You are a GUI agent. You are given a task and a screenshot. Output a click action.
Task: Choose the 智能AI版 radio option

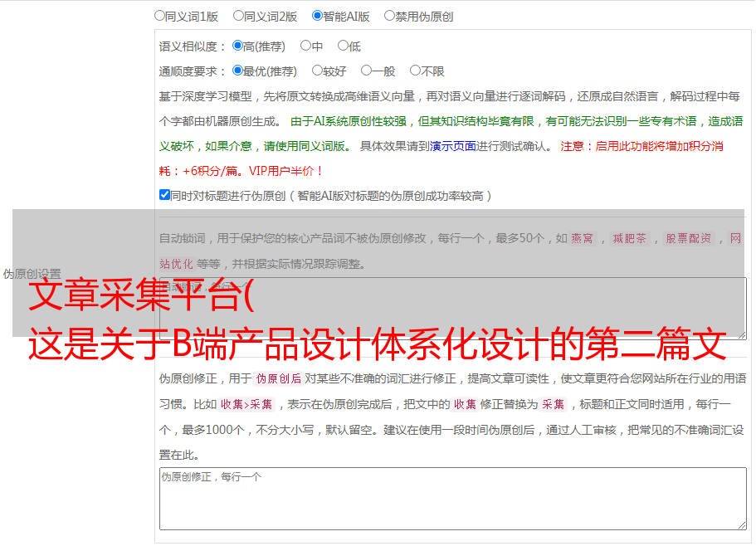pyautogui.click(x=317, y=16)
